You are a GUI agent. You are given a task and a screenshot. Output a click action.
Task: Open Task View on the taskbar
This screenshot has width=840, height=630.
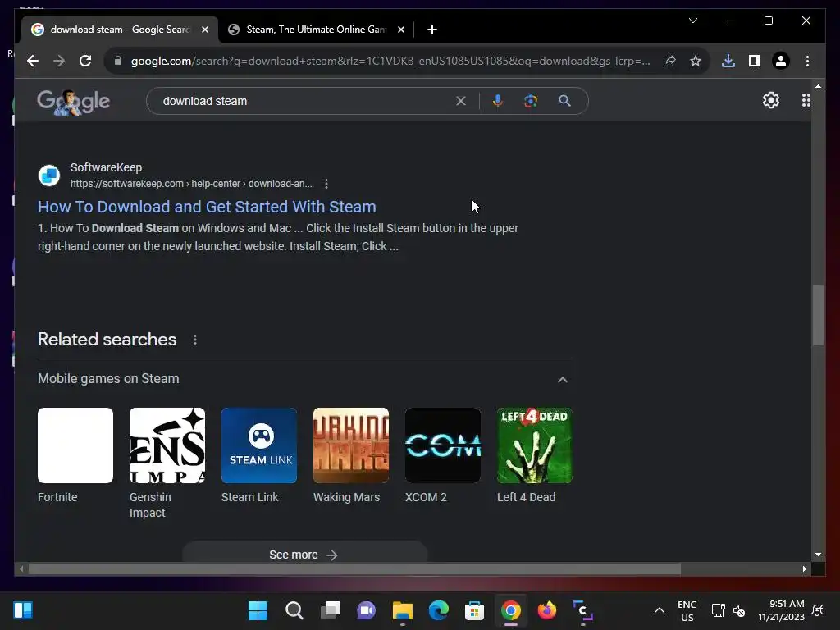(330, 610)
